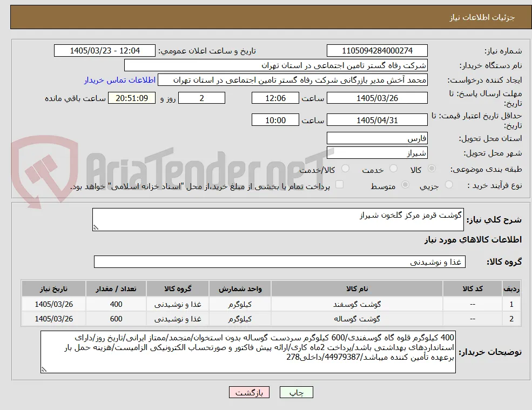Click the بازگشت (back) button

(249, 393)
